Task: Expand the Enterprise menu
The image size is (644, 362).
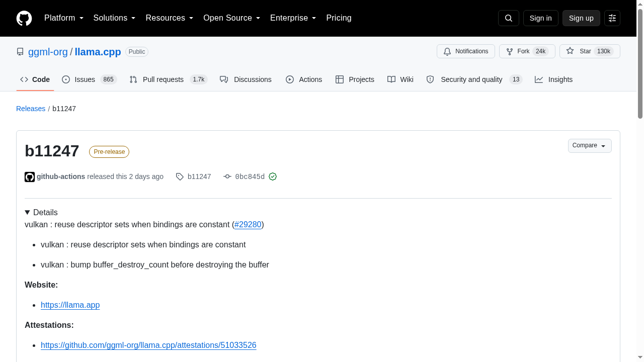Action: (293, 18)
